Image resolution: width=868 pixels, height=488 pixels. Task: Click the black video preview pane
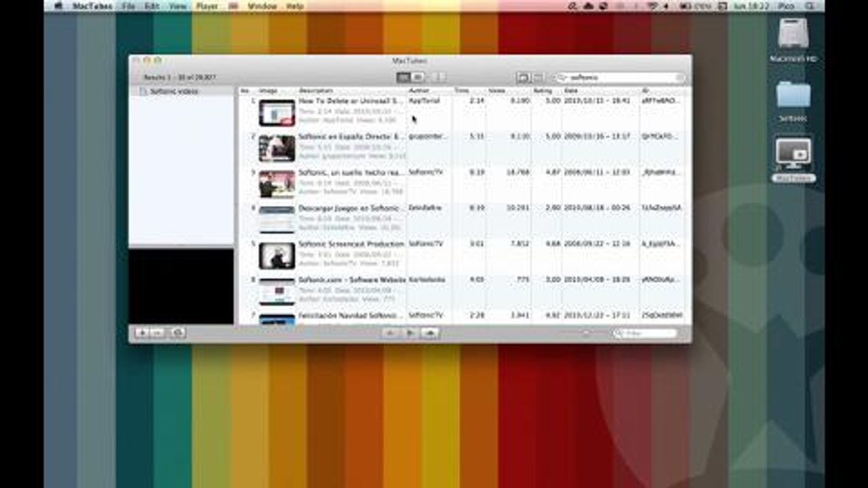click(181, 286)
